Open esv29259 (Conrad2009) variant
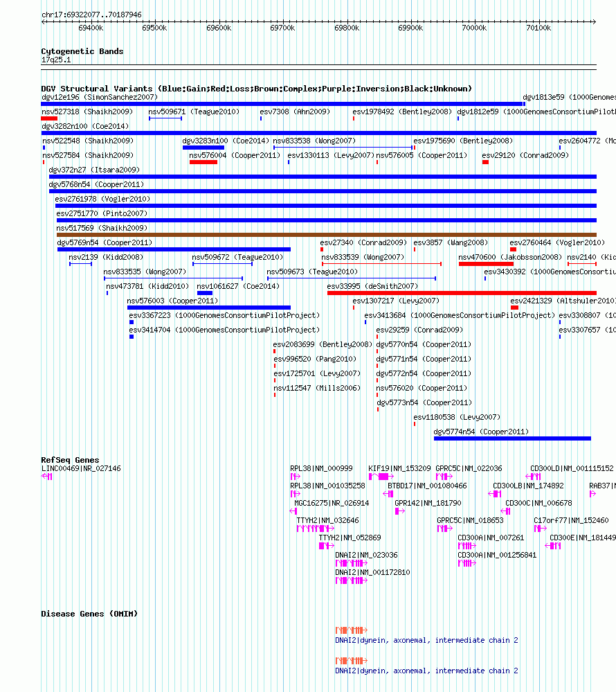Screen dimensions: 616x692 click(x=419, y=330)
